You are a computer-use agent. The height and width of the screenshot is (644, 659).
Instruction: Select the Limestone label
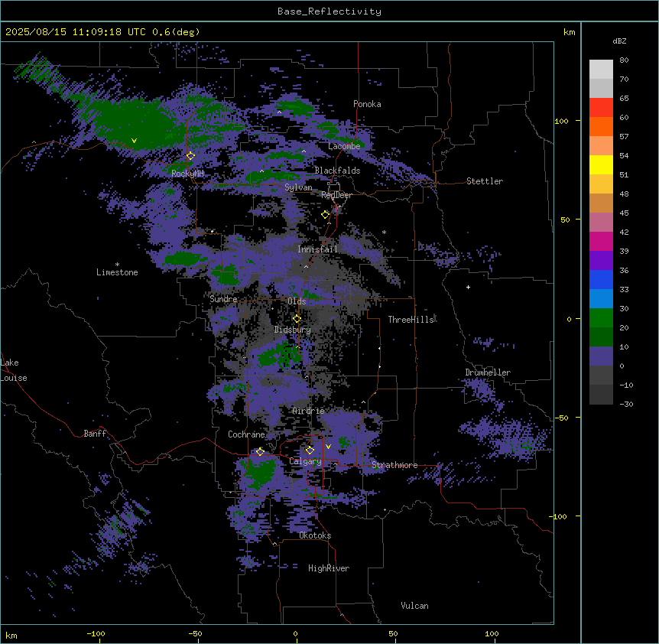(117, 272)
